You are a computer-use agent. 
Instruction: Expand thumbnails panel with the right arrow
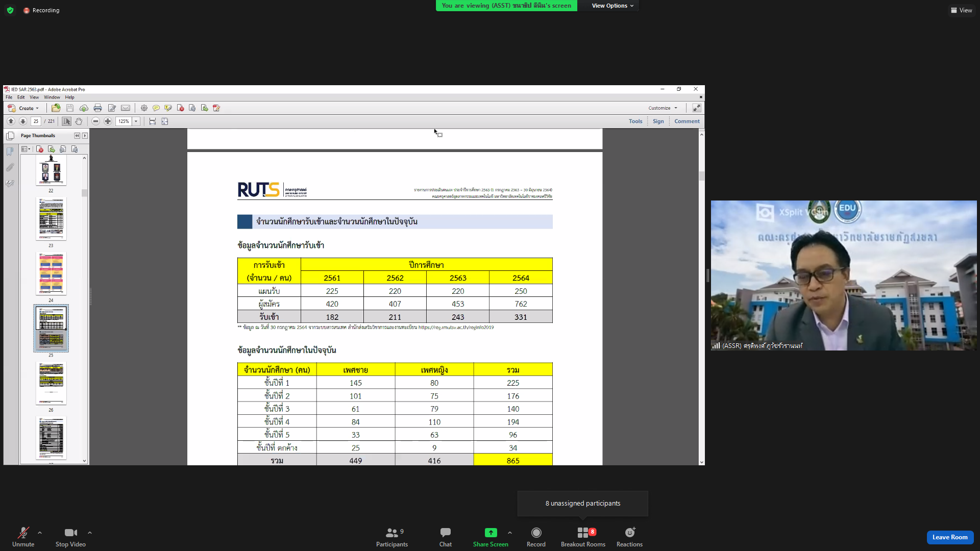point(85,136)
